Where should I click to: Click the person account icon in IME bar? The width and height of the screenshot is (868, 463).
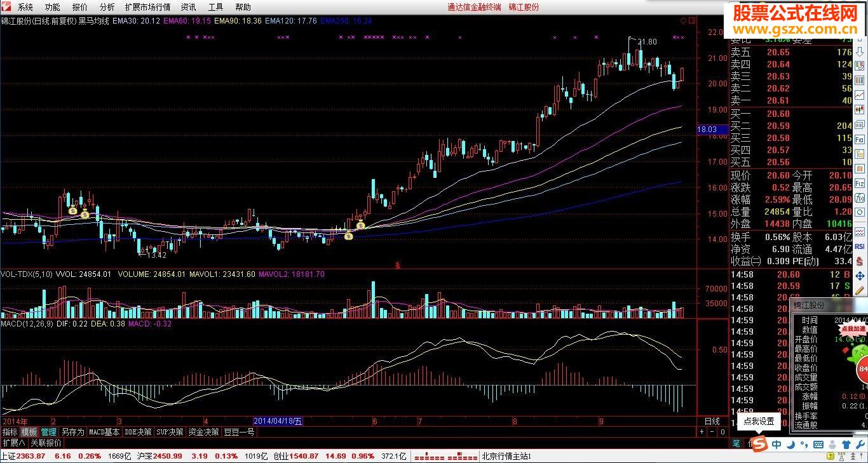832,444
